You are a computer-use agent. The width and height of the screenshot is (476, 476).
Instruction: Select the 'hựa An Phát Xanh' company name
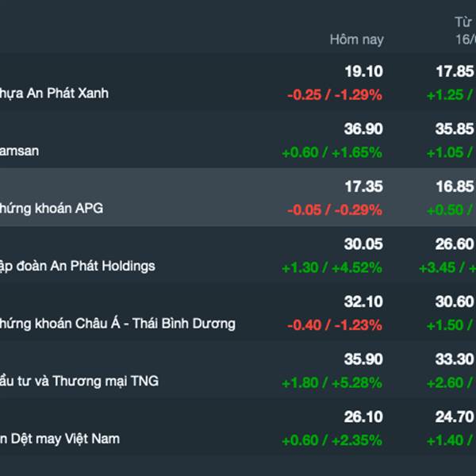(x=54, y=93)
